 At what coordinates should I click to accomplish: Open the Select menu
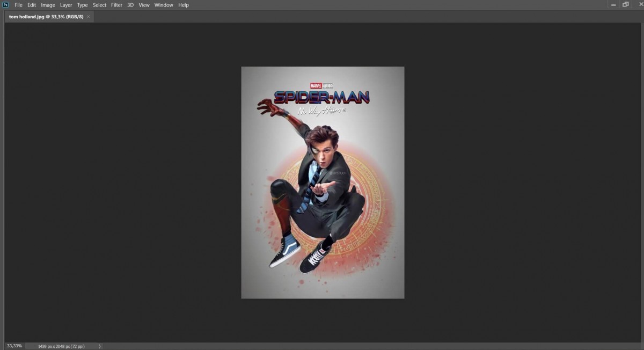click(x=99, y=5)
